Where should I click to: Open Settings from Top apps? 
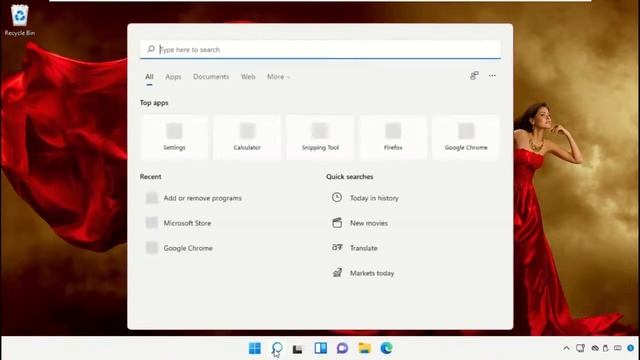pyautogui.click(x=174, y=137)
